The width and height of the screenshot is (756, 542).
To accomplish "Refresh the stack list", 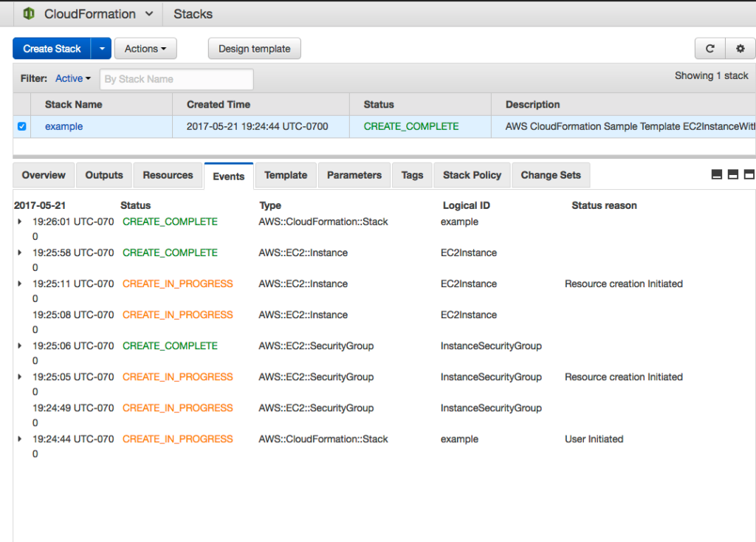I will (x=709, y=48).
